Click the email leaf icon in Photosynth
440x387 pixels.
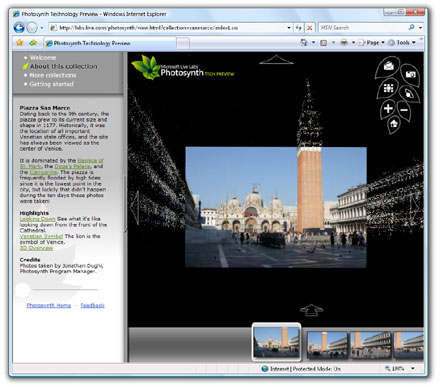388,66
